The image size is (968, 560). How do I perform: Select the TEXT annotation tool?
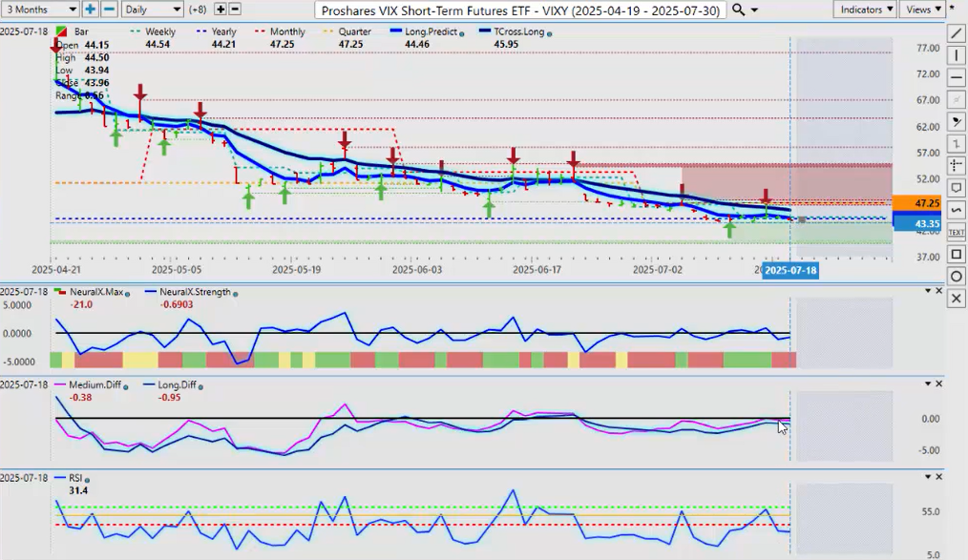(x=957, y=232)
